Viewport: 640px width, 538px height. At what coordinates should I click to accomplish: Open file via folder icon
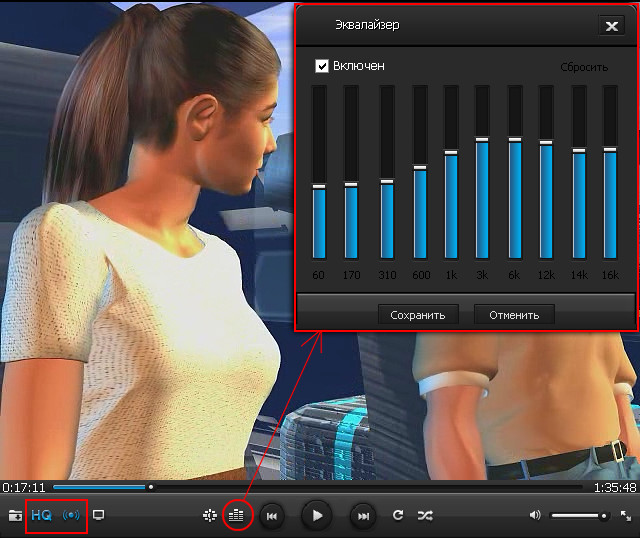coord(15,516)
